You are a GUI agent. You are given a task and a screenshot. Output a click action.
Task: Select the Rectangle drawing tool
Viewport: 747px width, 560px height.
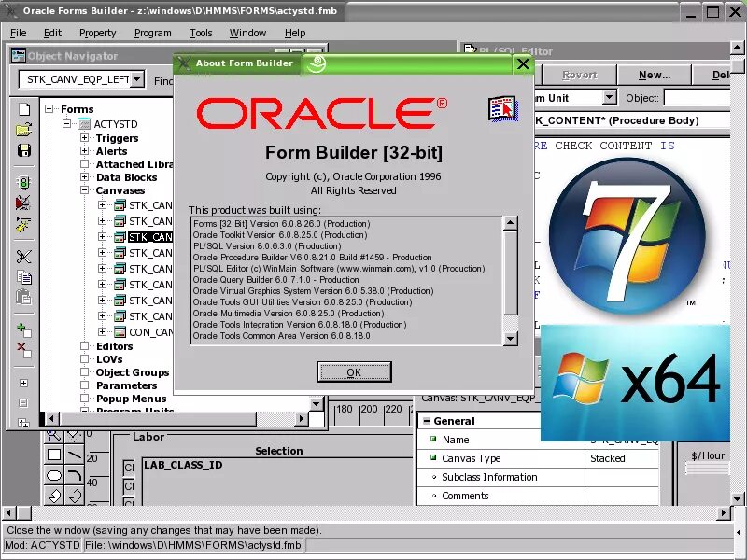[x=54, y=455]
